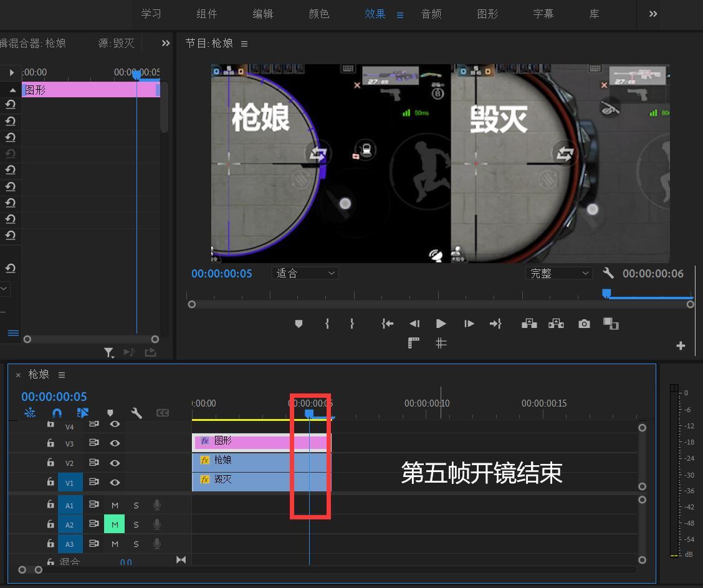Collapse the 图形 effect section arrow
This screenshot has height=588, width=703.
pyautogui.click(x=12, y=90)
